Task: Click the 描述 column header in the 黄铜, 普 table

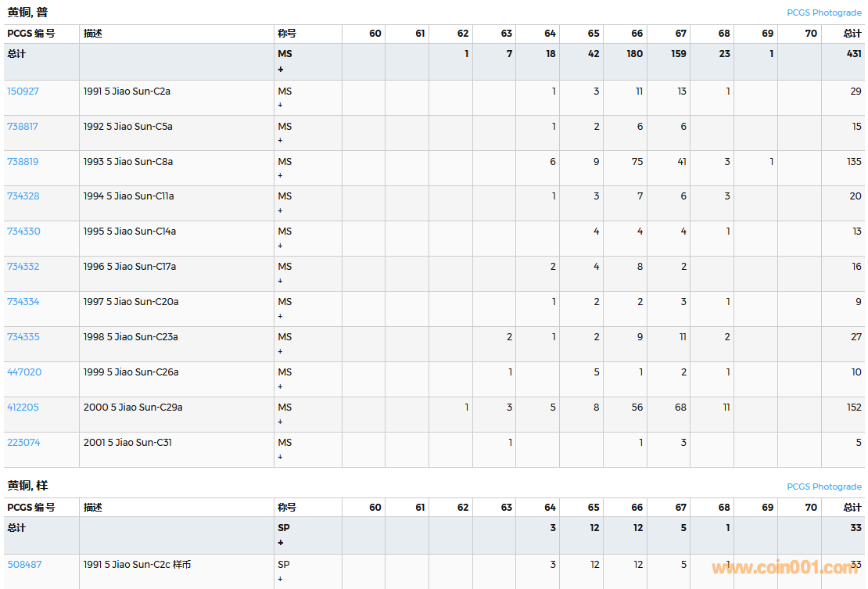Action: pyautogui.click(x=93, y=34)
